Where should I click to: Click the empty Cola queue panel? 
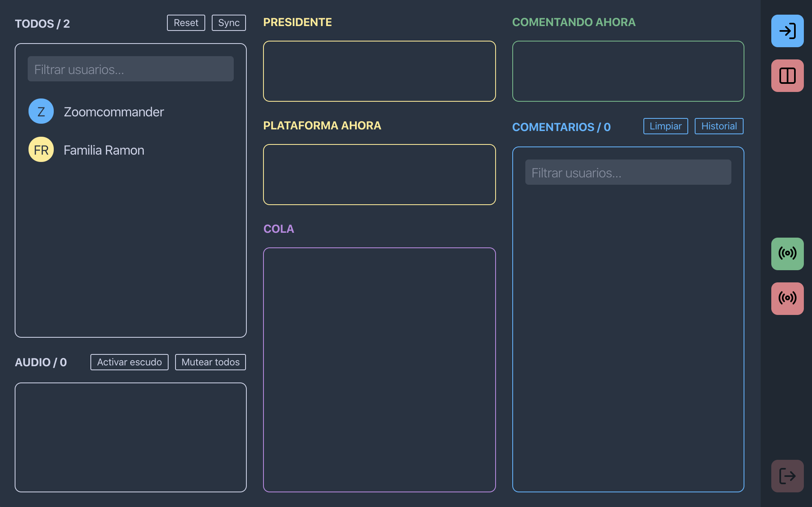click(379, 369)
